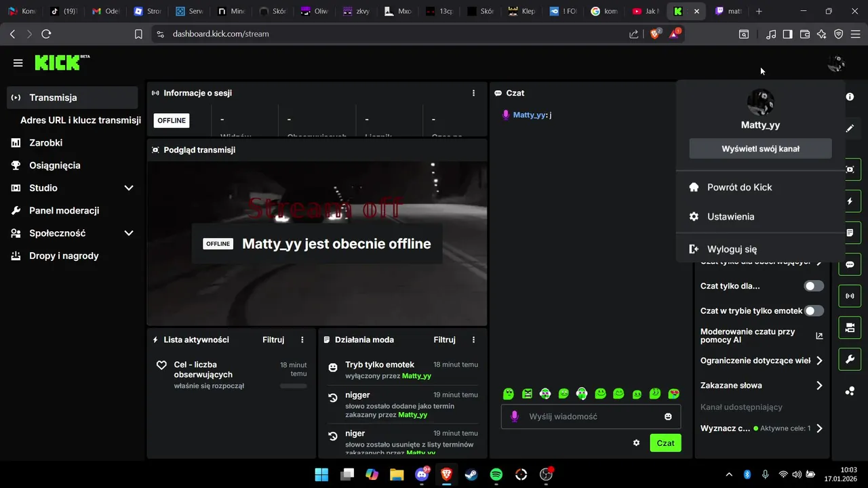Select Transmisja in sidebar
868x488 pixels.
pos(73,98)
